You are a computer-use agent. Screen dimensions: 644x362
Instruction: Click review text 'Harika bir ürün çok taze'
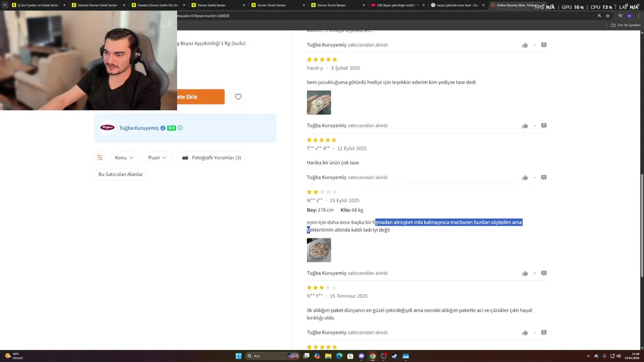click(333, 163)
